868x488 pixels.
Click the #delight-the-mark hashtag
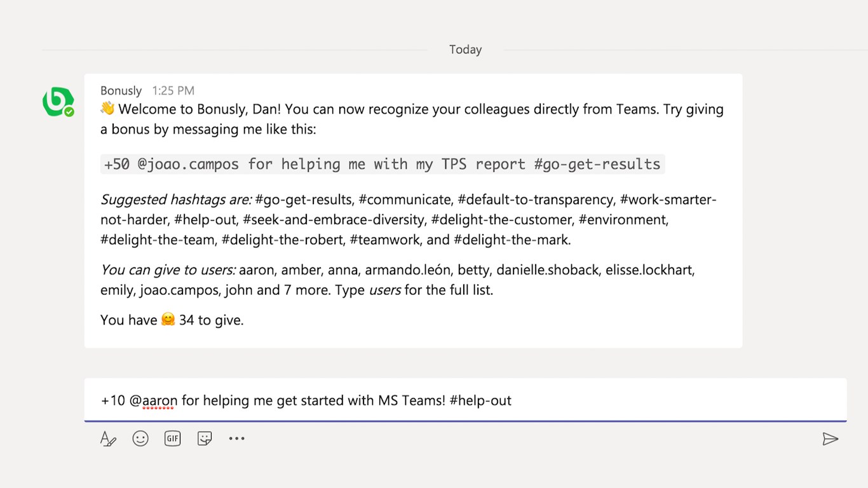(510, 240)
